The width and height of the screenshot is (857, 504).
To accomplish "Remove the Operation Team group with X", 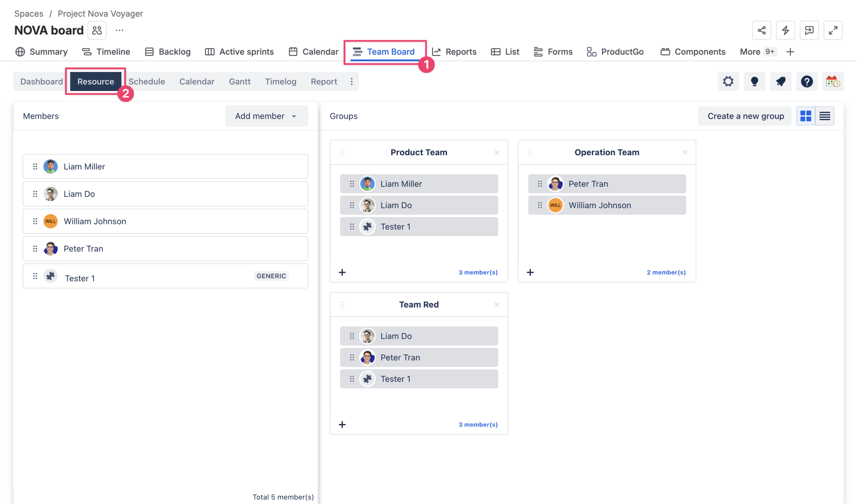I will tap(685, 152).
